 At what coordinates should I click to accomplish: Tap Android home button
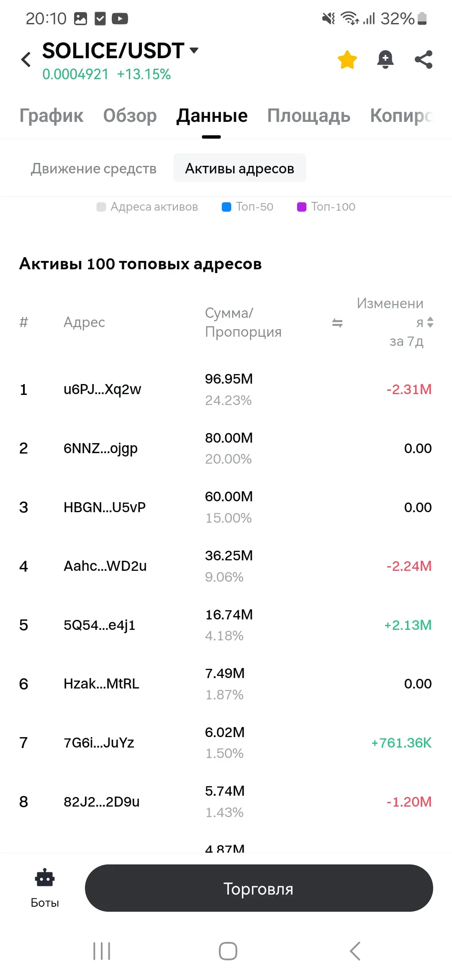[x=228, y=951]
